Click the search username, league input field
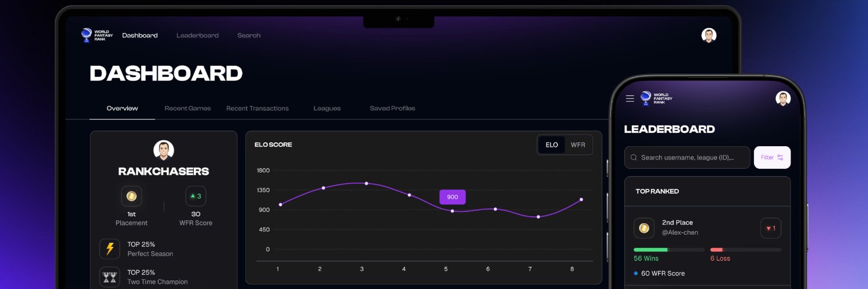This screenshot has width=868, height=289. (687, 157)
